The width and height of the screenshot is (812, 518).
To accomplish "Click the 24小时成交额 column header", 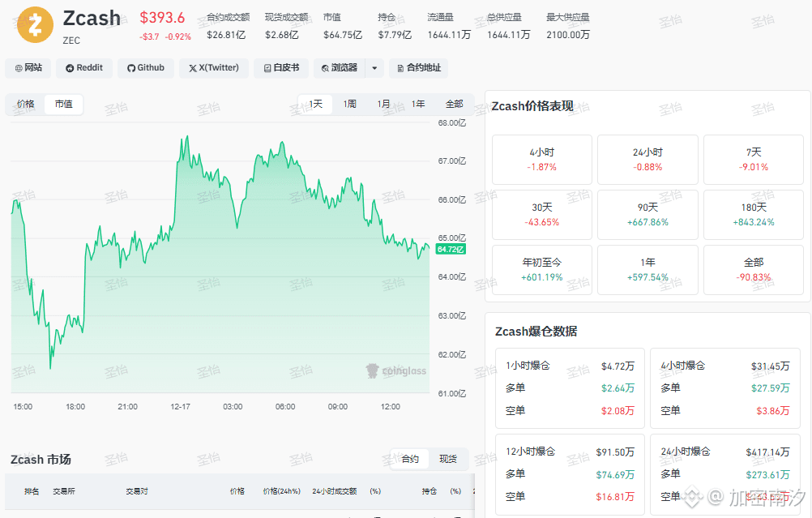I will tap(334, 491).
